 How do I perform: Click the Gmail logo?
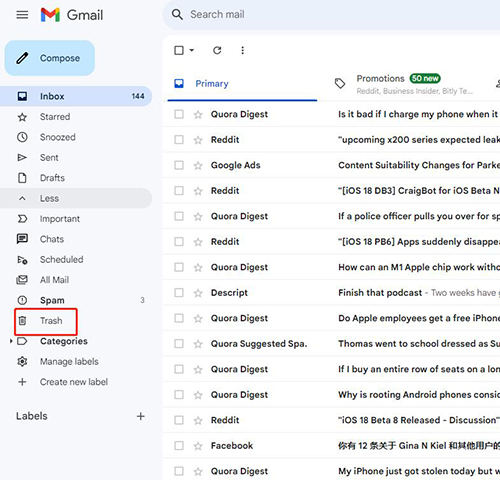tap(72, 15)
